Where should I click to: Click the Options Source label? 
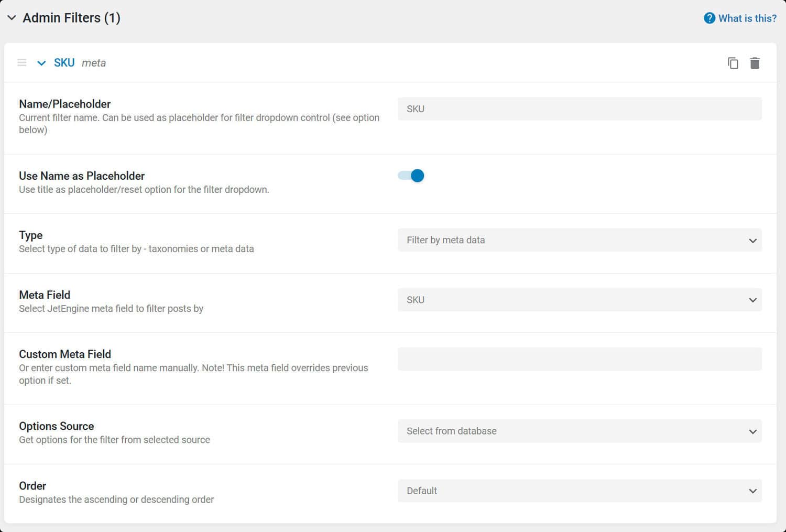tap(57, 426)
